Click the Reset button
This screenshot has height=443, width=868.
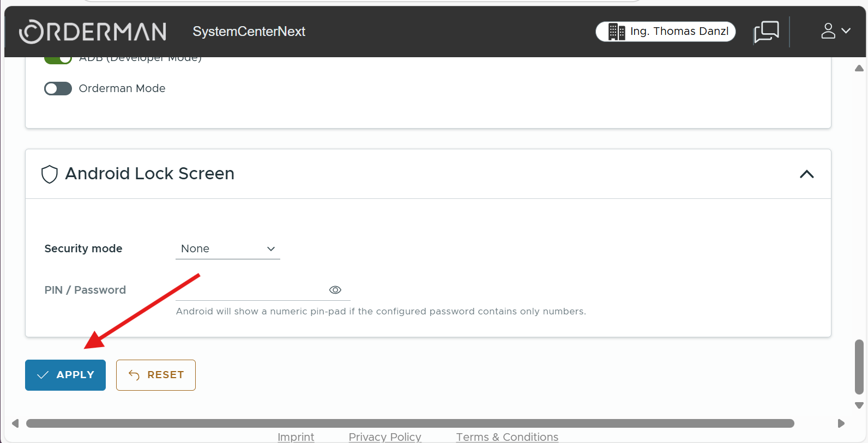coord(156,375)
